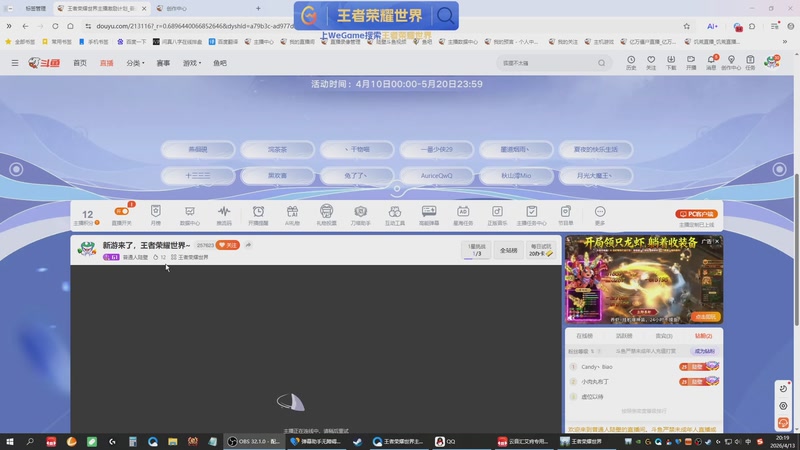Switch to the 在线榜 tab
Image resolution: width=800 pixels, height=450 pixels.
pos(585,336)
